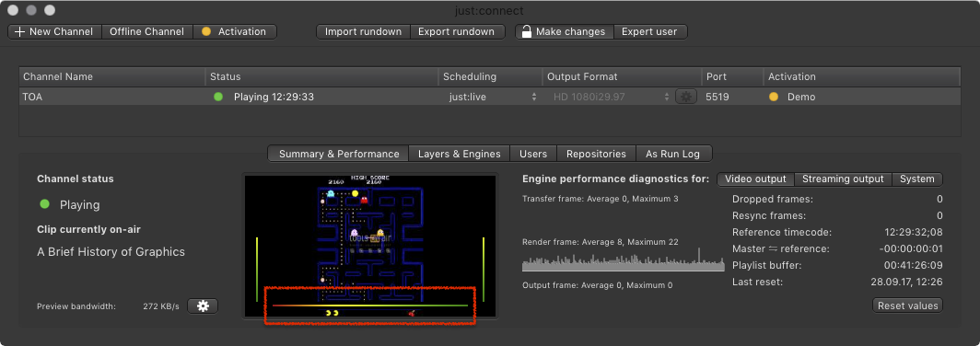Viewport: 980px width, 346px height.
Task: Open Activation with the yellow indicator
Action: click(234, 32)
